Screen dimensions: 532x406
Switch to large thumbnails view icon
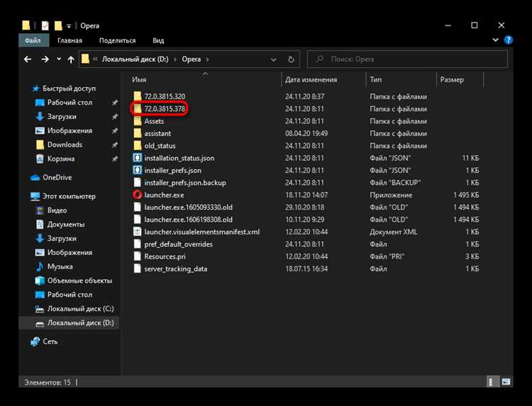(x=506, y=382)
